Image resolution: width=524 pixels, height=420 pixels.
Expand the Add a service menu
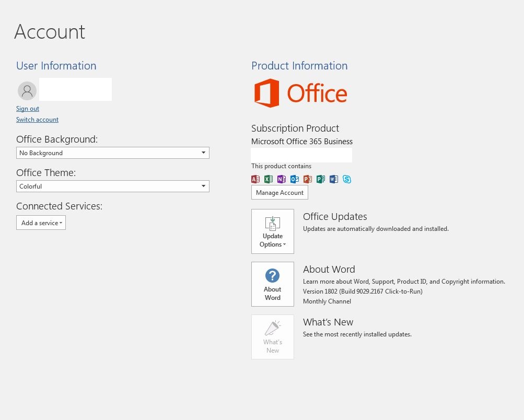click(x=41, y=223)
